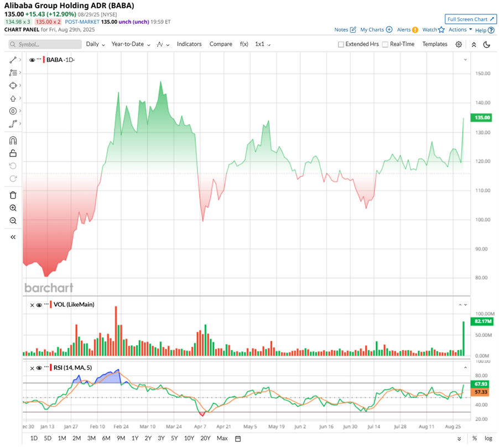
Task: Select the 6M time range
Action: (x=106, y=439)
